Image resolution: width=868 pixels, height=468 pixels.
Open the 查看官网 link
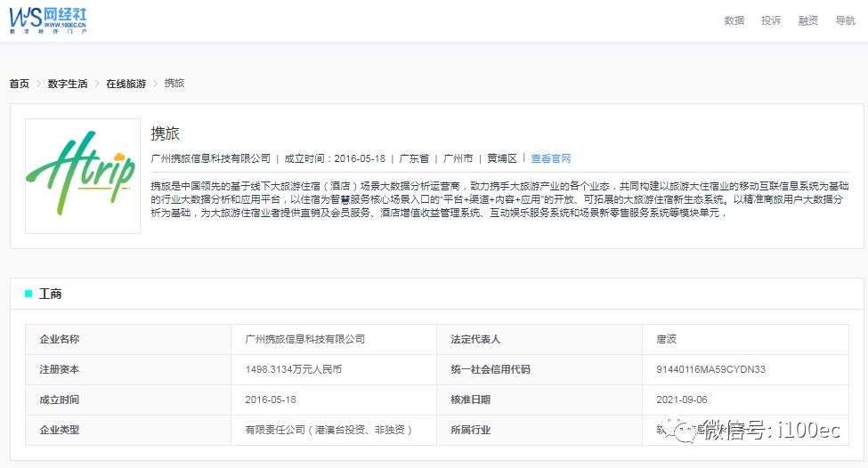[551, 158]
